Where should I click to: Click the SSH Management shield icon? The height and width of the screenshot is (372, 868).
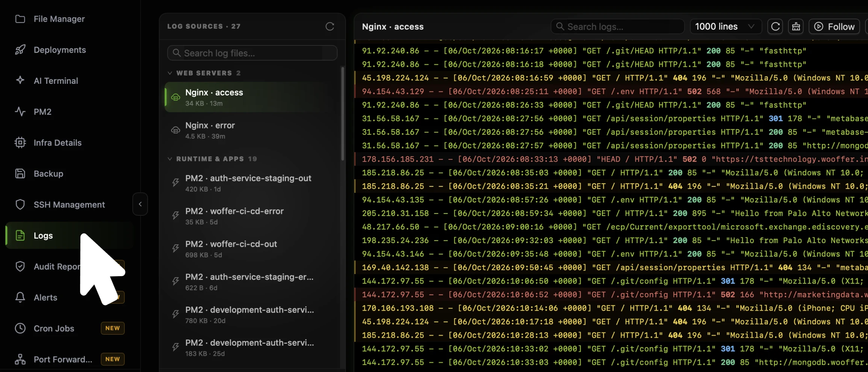click(20, 204)
